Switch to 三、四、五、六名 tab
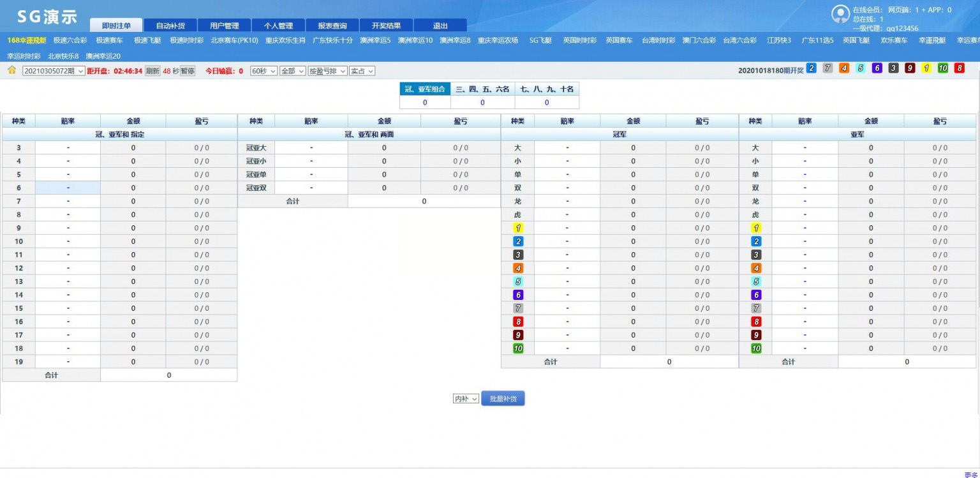 tap(482, 89)
